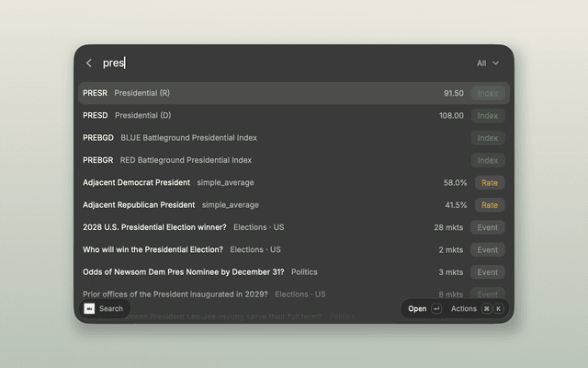
Task: Click the Search extension icon at bottom left
Action: coord(89,309)
